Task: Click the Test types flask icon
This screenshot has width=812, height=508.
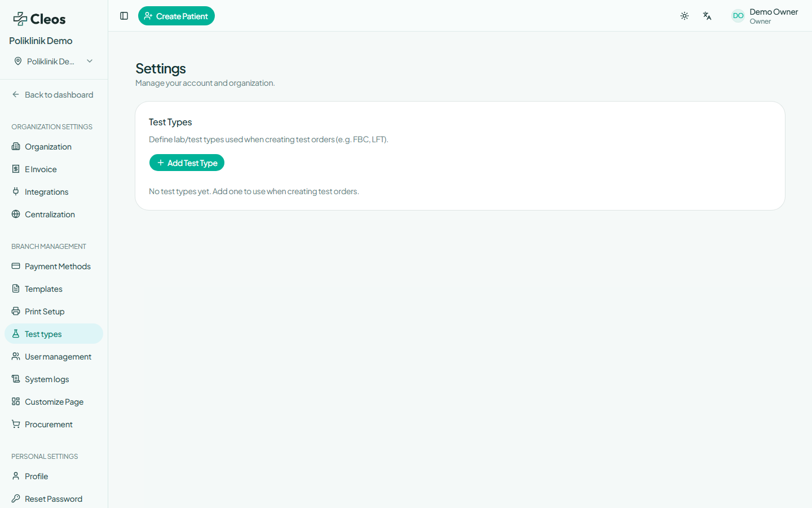Action: pyautogui.click(x=16, y=334)
